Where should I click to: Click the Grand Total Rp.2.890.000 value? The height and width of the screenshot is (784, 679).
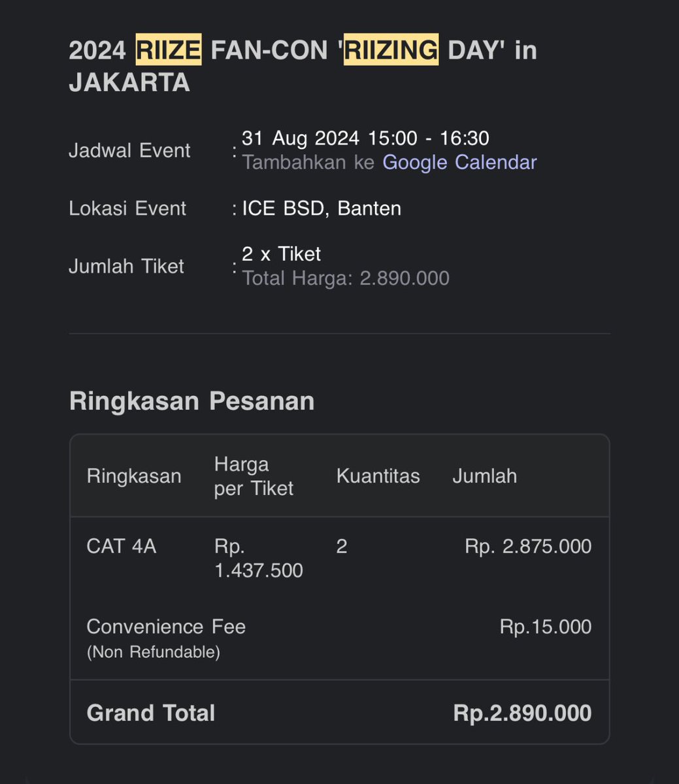[523, 713]
